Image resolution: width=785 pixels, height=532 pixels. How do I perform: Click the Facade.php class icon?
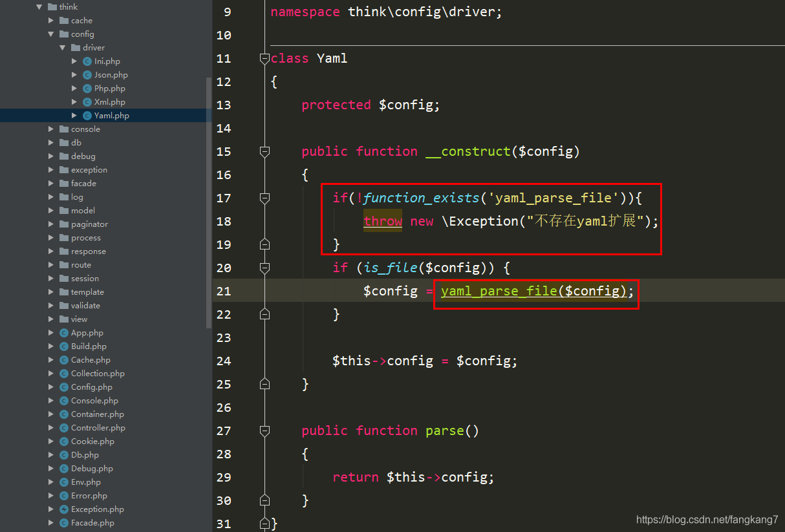tap(64, 523)
